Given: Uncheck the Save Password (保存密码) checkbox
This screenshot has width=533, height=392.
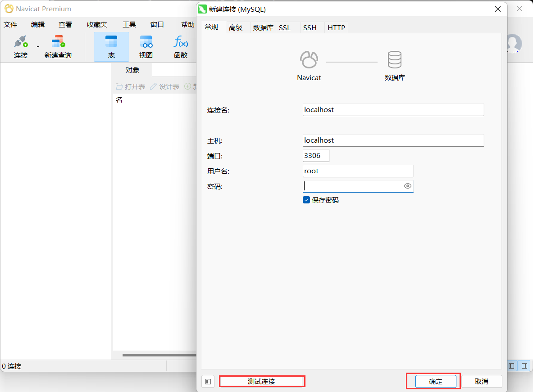Looking at the screenshot, I should (x=306, y=200).
